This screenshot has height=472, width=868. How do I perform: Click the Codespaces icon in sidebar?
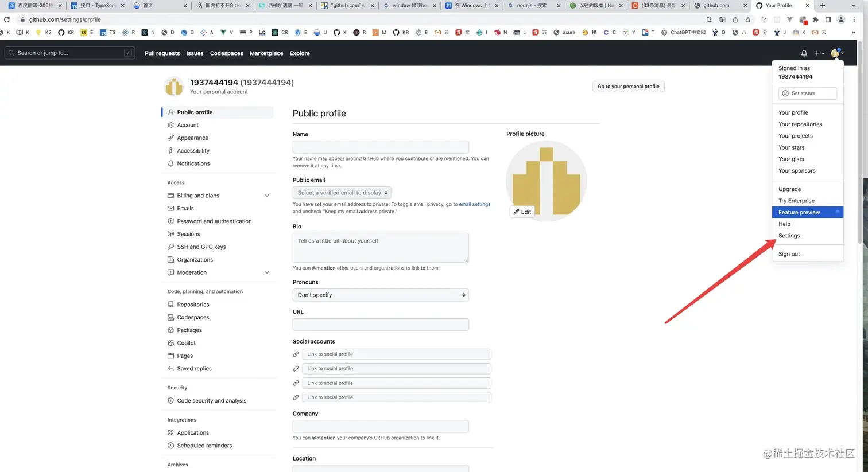pyautogui.click(x=170, y=317)
